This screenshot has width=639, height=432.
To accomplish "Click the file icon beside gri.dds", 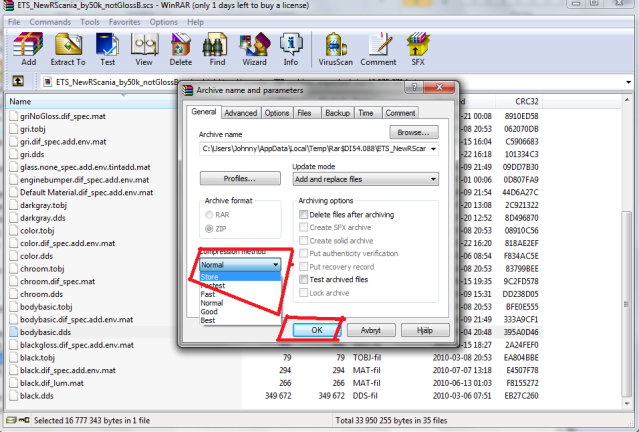I will coord(13,154).
